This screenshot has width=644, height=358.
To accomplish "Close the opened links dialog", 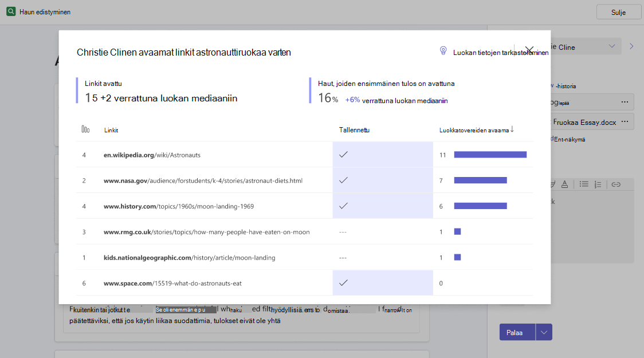I will click(529, 50).
